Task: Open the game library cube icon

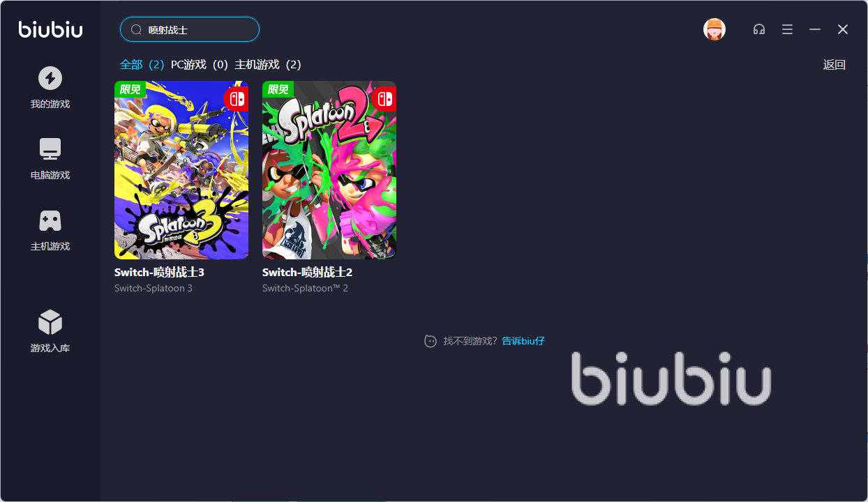Action: [50, 322]
